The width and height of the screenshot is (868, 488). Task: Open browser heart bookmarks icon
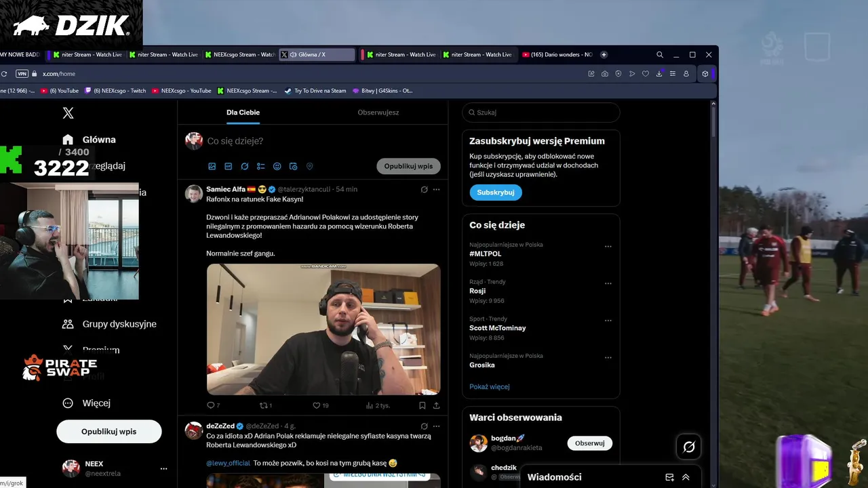coord(646,73)
